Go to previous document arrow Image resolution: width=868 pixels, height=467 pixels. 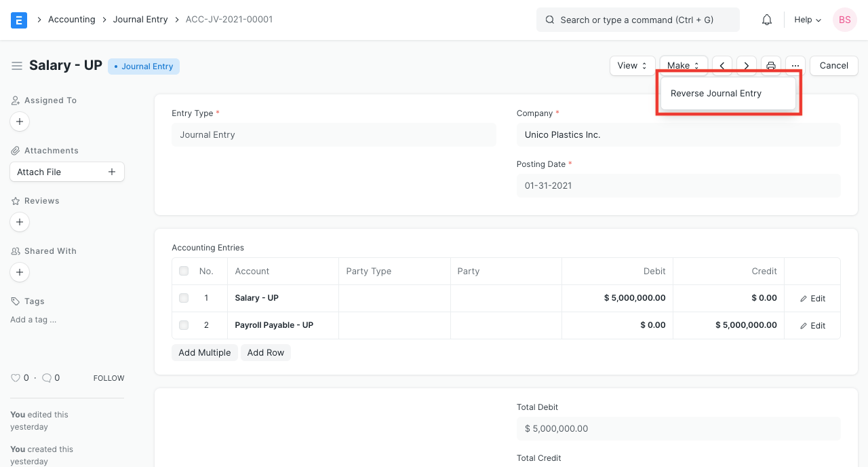click(722, 66)
